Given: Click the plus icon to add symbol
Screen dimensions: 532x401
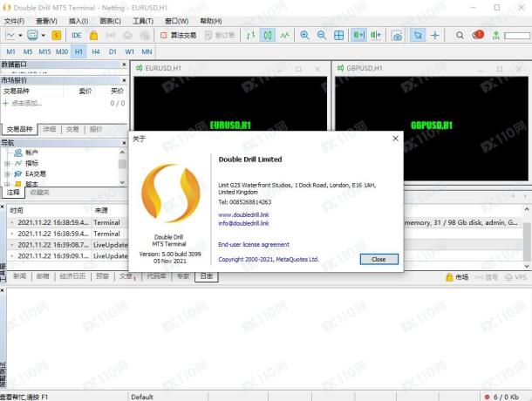Looking at the screenshot, I should point(6,103).
